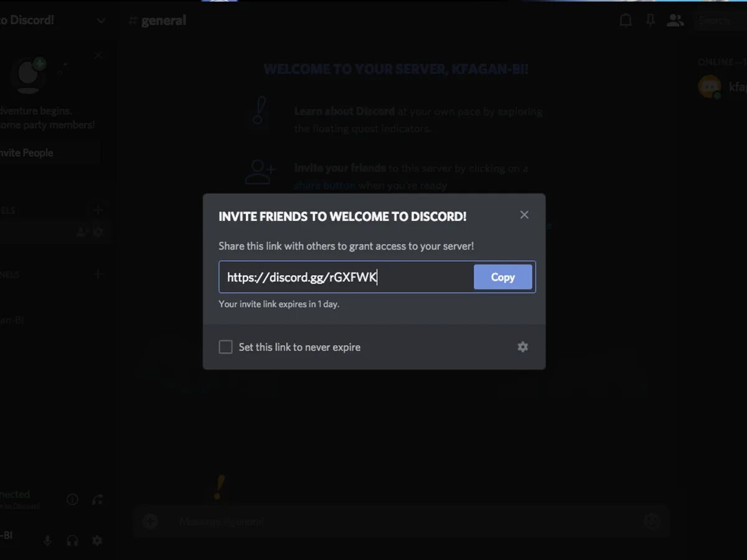This screenshot has height=560, width=747.
Task: Open notification bell settings
Action: tap(626, 21)
